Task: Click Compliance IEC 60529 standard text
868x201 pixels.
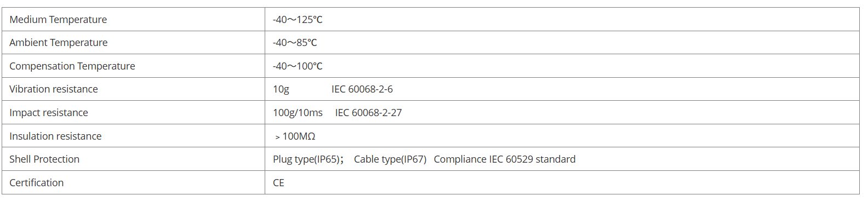Action: 505,159
